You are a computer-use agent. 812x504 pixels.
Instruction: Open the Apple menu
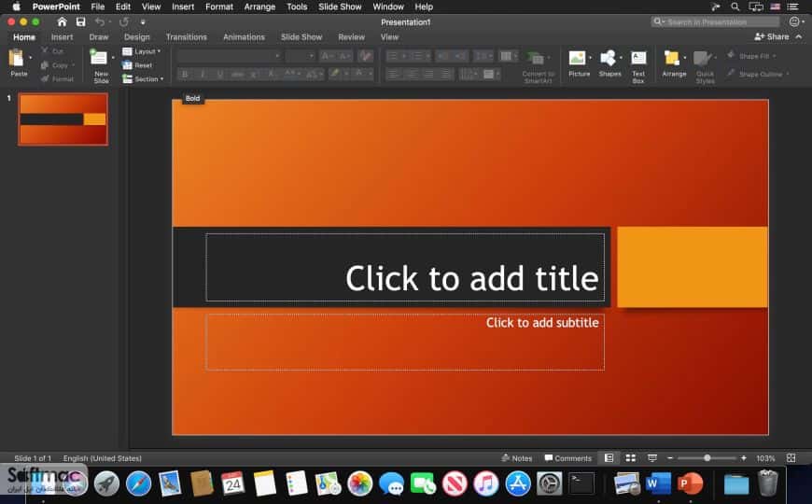click(x=16, y=7)
